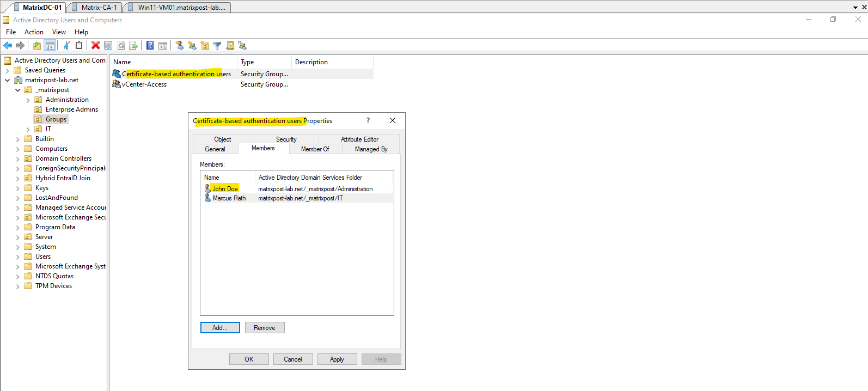Click the group icon beside vCenter-Access
Viewport: 868px width, 391px height.
pos(117,84)
